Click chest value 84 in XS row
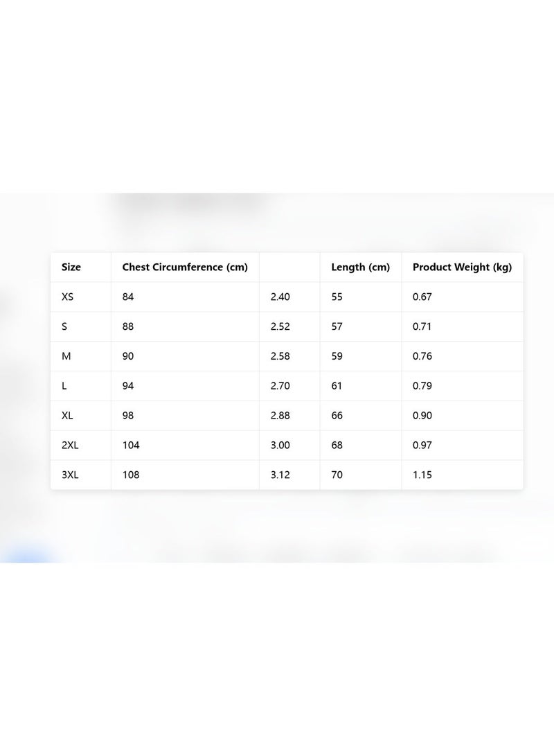The height and width of the screenshot is (756, 554). 127,297
